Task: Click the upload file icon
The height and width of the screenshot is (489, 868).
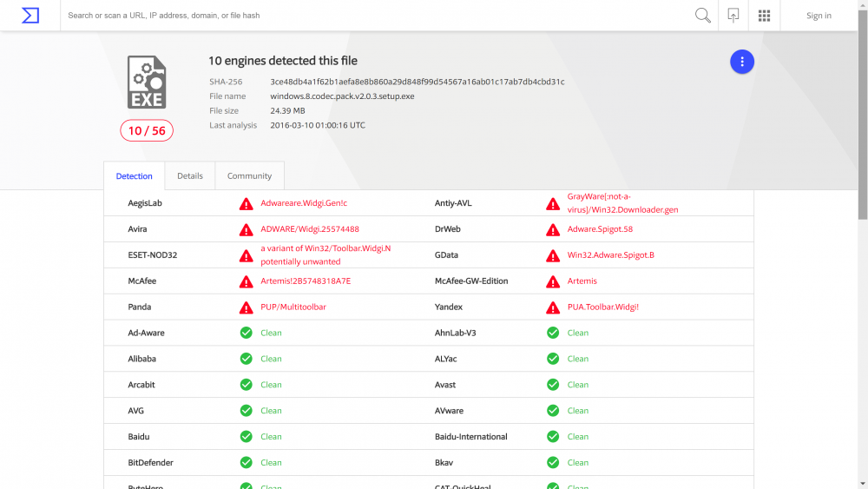Action: coord(733,16)
